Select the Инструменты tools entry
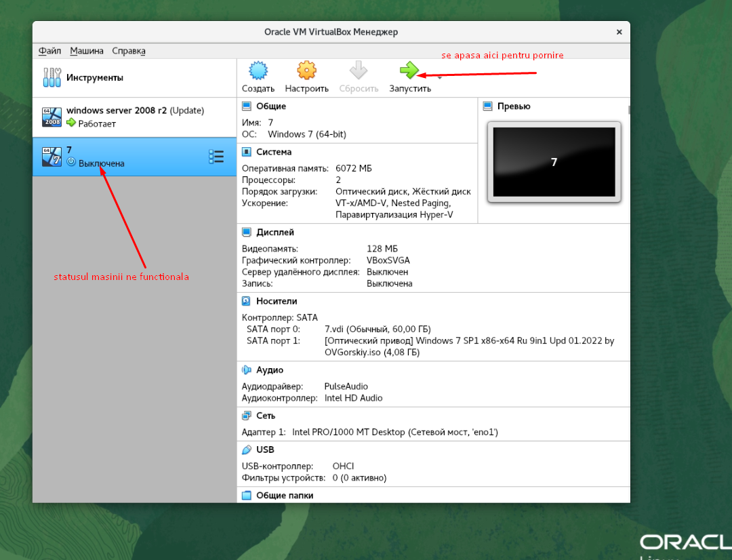Viewport: 732px width, 560px height. pyautogui.click(x=134, y=77)
